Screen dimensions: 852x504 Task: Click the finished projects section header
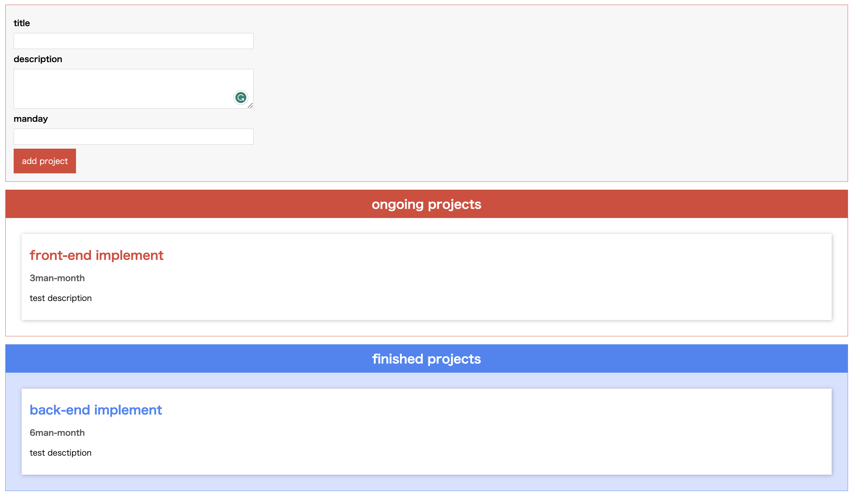pyautogui.click(x=426, y=359)
